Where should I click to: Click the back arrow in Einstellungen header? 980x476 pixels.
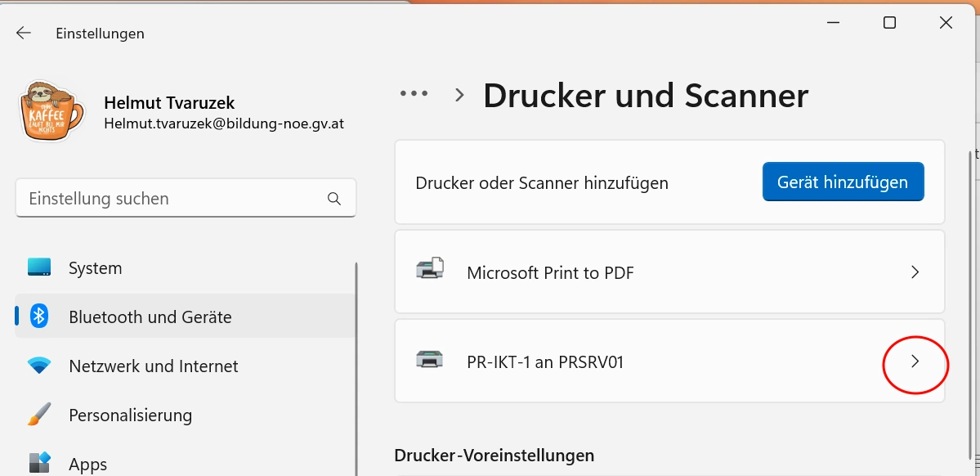click(24, 34)
